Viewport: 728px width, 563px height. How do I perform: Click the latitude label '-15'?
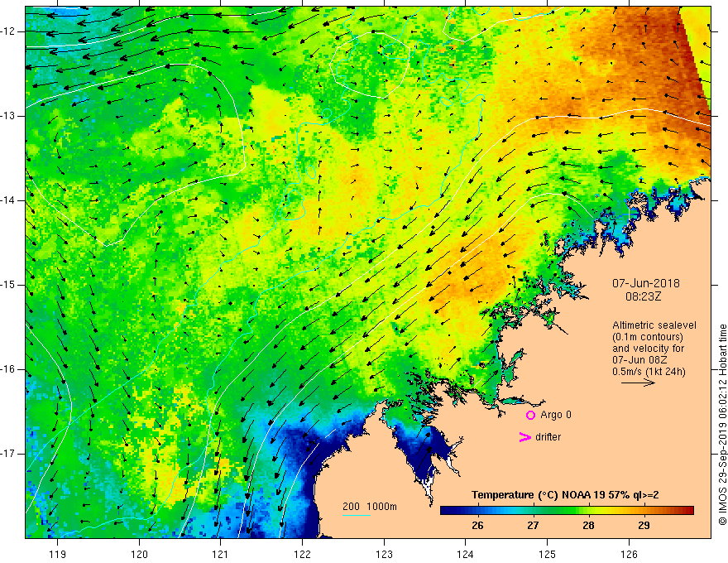(9, 285)
